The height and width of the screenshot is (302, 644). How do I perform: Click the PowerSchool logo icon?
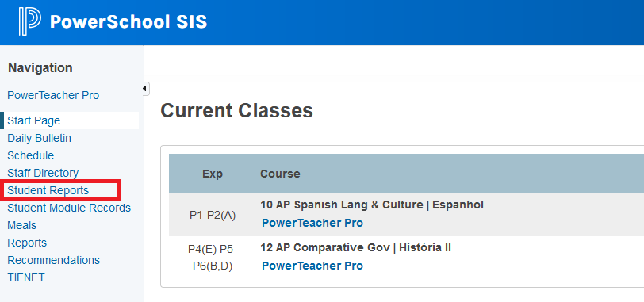[x=29, y=21]
